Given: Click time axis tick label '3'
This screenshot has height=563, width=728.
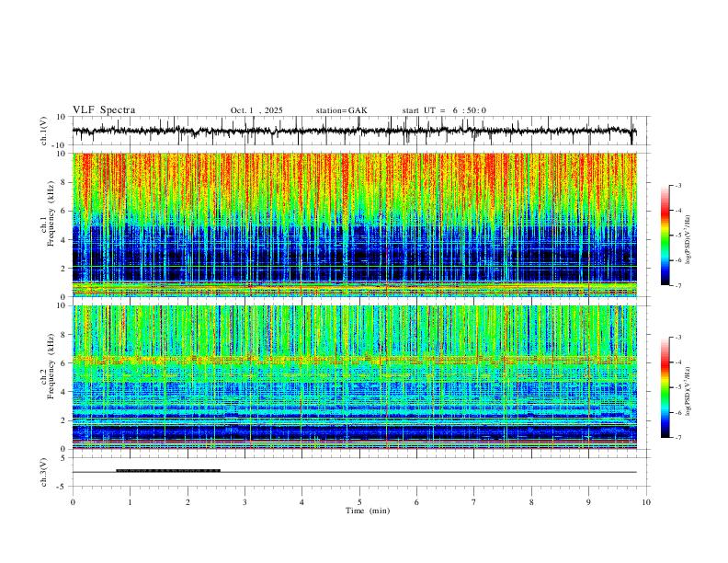Looking at the screenshot, I should click(245, 502).
